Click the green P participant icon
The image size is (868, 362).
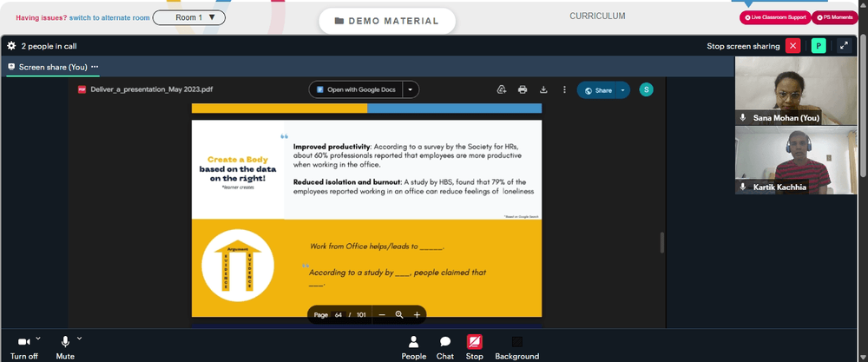coord(819,46)
